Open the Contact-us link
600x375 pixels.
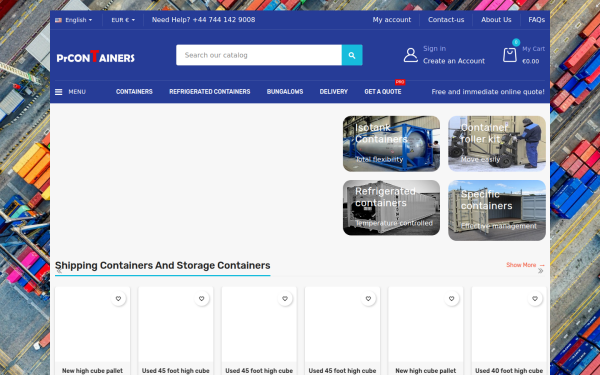click(446, 20)
